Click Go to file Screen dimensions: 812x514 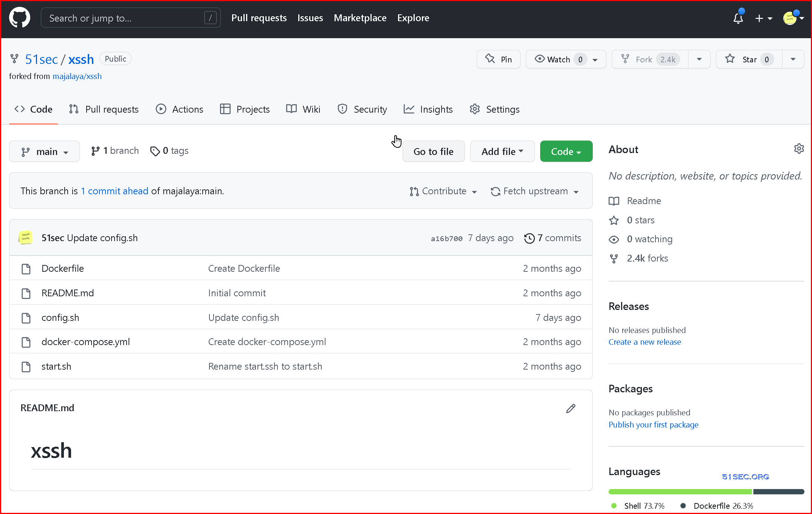(434, 151)
